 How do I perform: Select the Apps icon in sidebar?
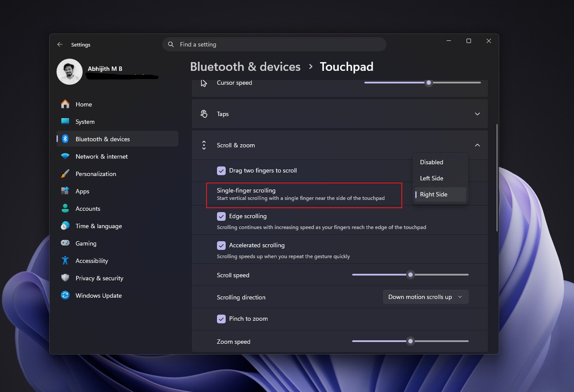65,191
